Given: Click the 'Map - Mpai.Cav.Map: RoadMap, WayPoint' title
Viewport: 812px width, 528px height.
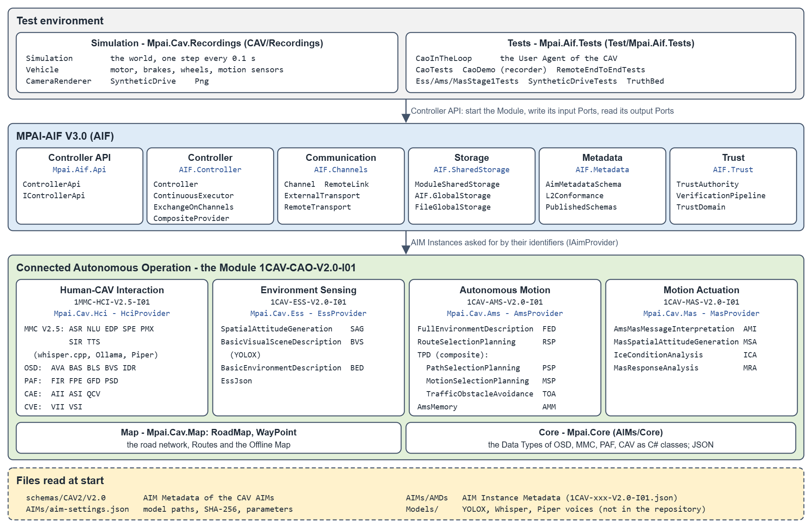Looking at the screenshot, I should [x=209, y=433].
